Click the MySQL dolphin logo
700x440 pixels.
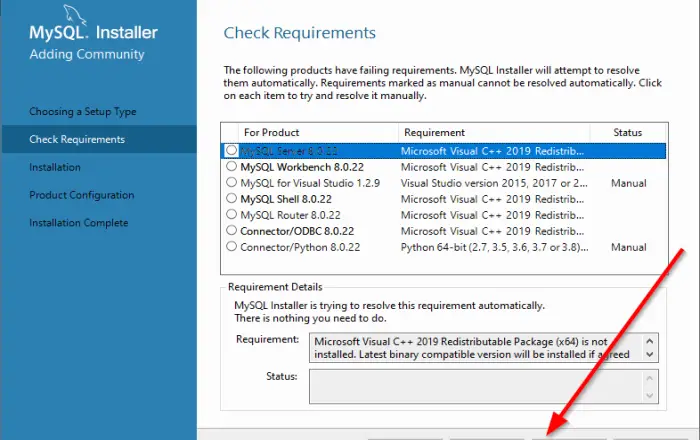pos(74,15)
